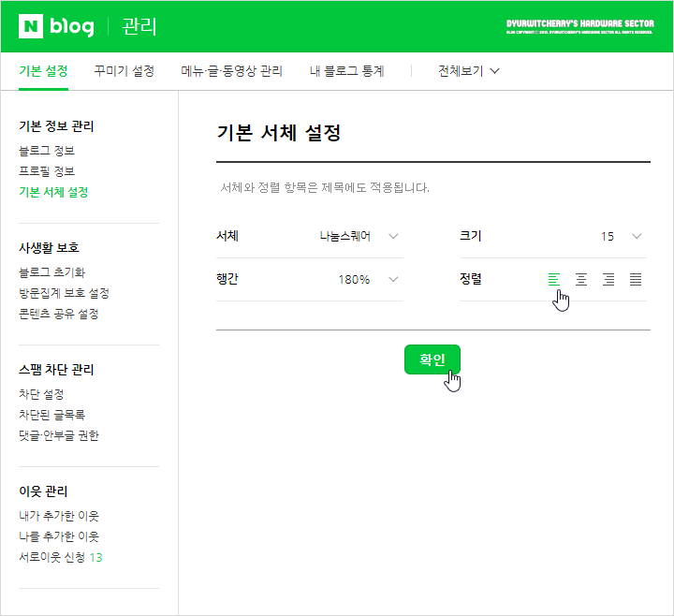Open 내가 추가한 이웃 link
Viewport: 674px width, 616px height.
pos(59,516)
